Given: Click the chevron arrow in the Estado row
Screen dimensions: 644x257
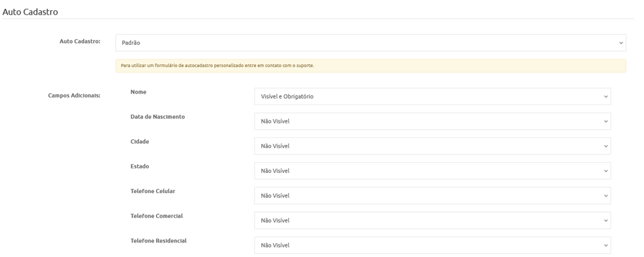Looking at the screenshot, I should coord(605,171).
